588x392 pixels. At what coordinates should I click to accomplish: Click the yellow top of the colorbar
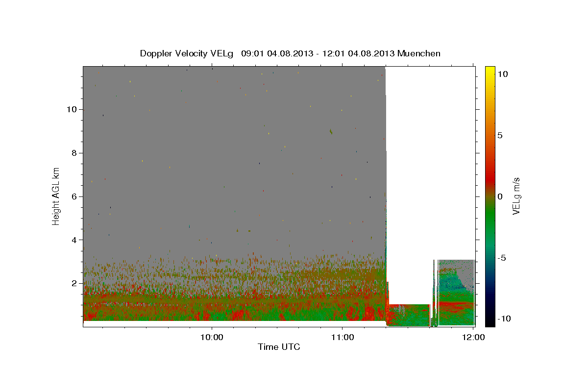click(490, 70)
